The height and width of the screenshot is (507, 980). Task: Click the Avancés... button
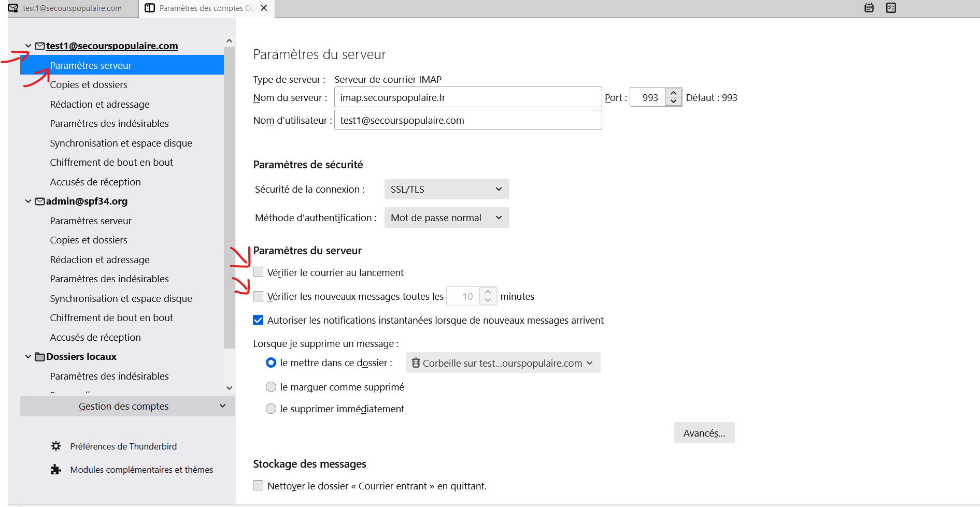coord(704,432)
